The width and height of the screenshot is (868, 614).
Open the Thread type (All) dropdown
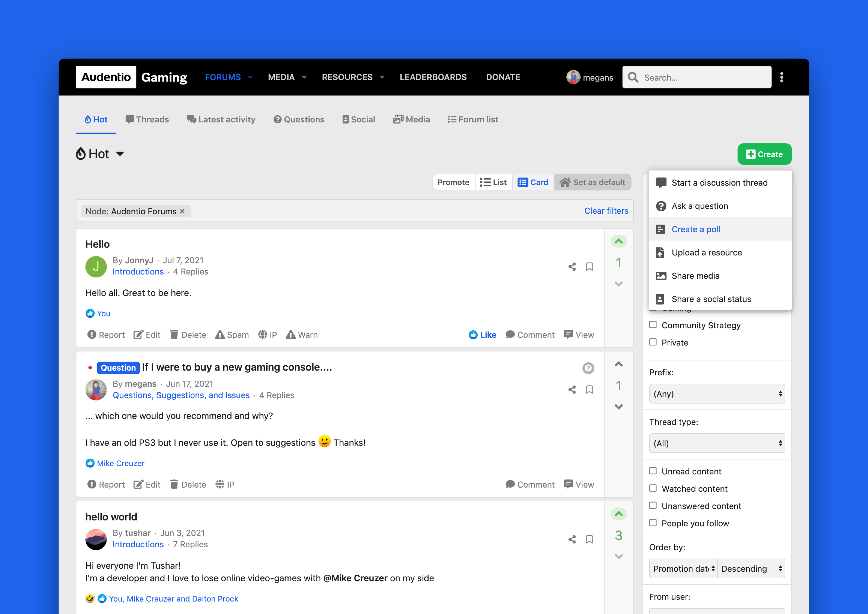717,443
